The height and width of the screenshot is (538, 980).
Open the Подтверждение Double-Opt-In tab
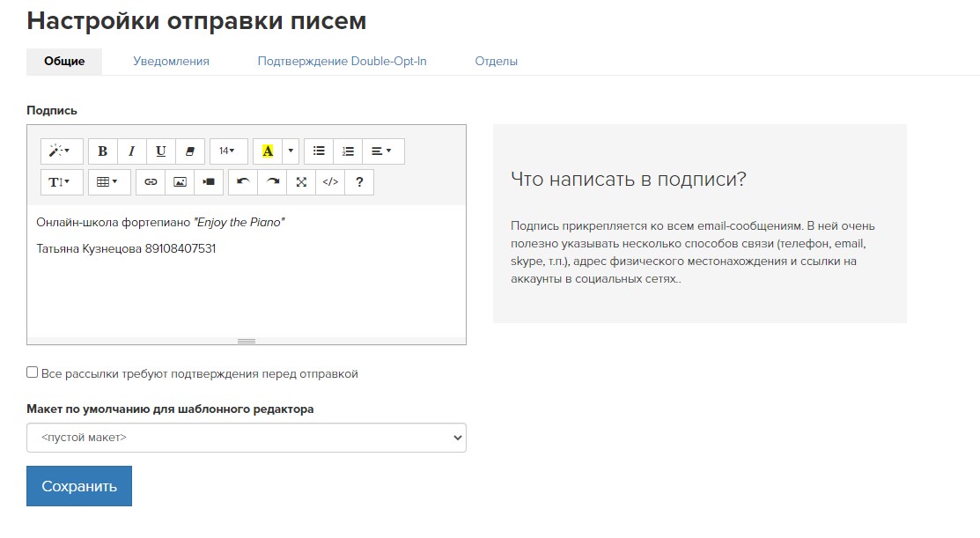coord(342,62)
